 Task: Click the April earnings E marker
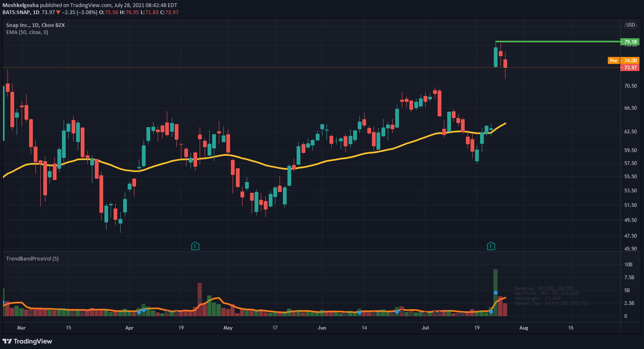pos(195,246)
